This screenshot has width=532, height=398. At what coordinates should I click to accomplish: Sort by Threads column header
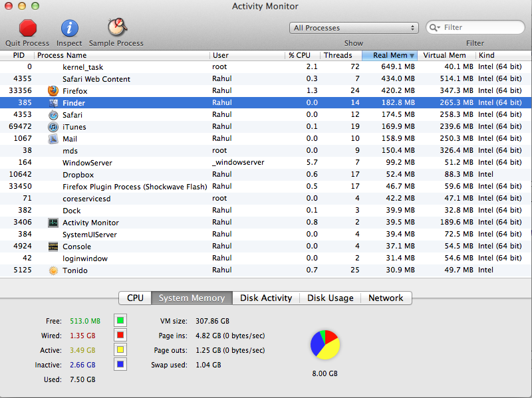point(341,55)
